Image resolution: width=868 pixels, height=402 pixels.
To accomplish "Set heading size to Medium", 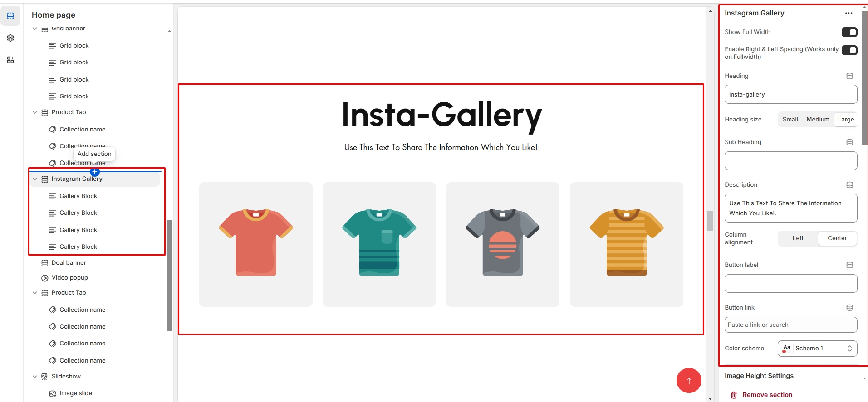I will [x=818, y=119].
